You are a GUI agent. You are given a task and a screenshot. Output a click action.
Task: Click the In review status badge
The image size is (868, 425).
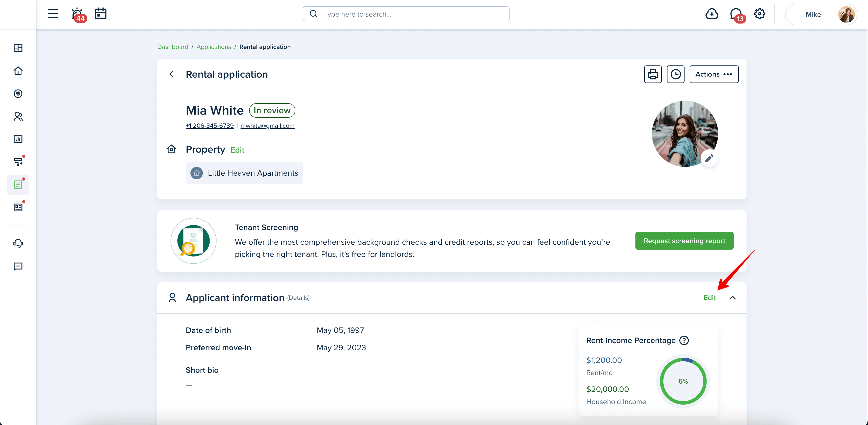(272, 110)
